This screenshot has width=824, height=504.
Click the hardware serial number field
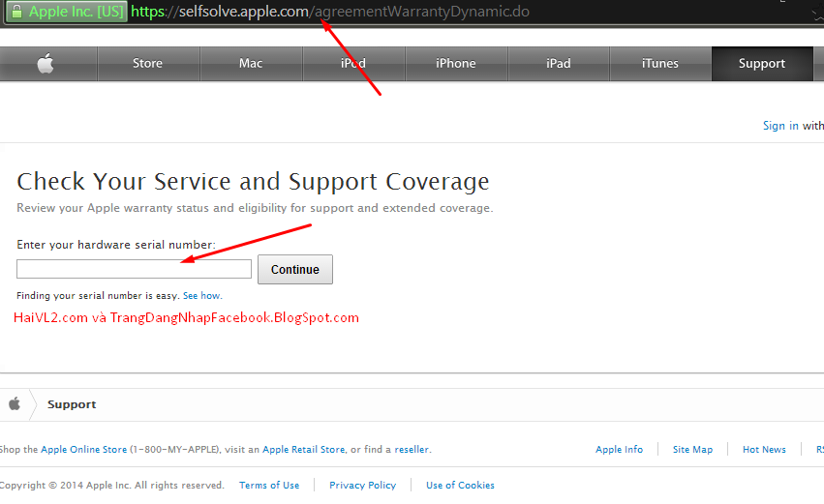[134, 269]
